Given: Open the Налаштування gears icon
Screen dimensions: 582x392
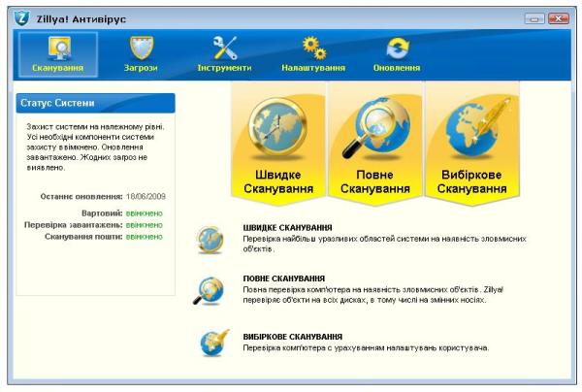Looking at the screenshot, I should tap(313, 48).
